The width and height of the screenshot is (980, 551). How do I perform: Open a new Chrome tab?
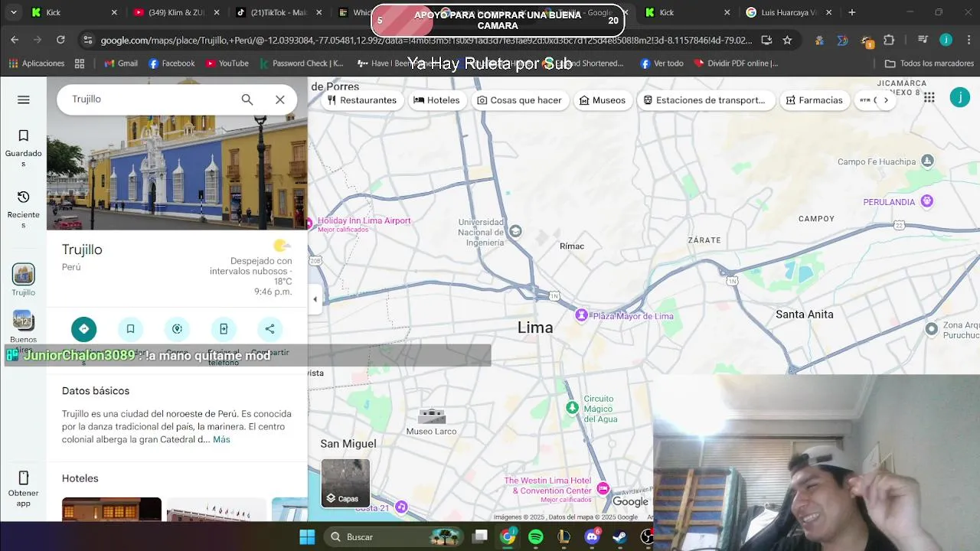pos(852,12)
